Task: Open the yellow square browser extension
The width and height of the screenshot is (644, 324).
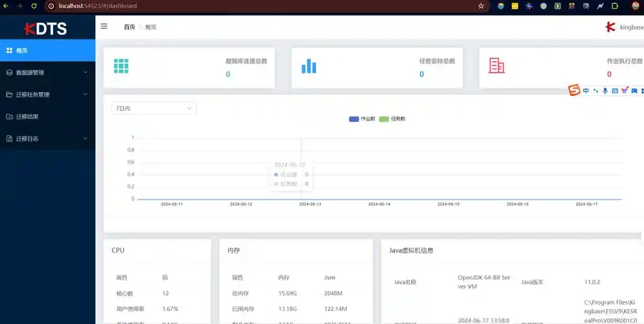Action: [x=514, y=6]
